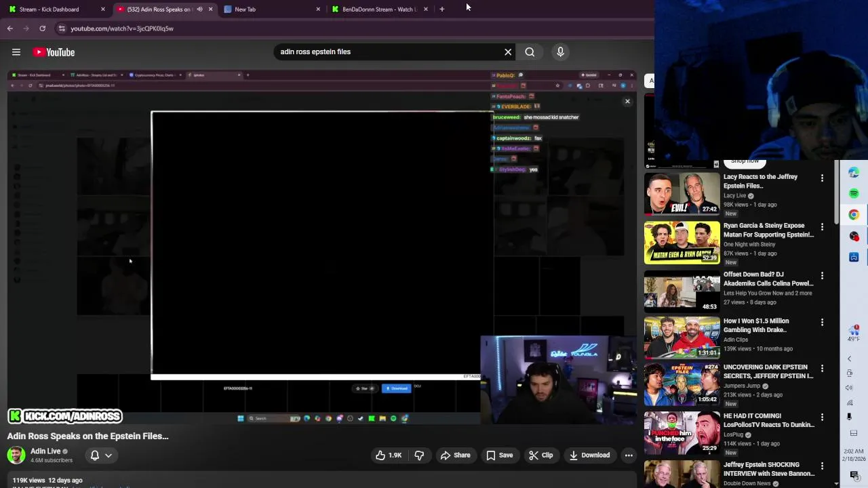Switch to the New Tab tab
The height and width of the screenshot is (488, 868).
[x=271, y=9]
